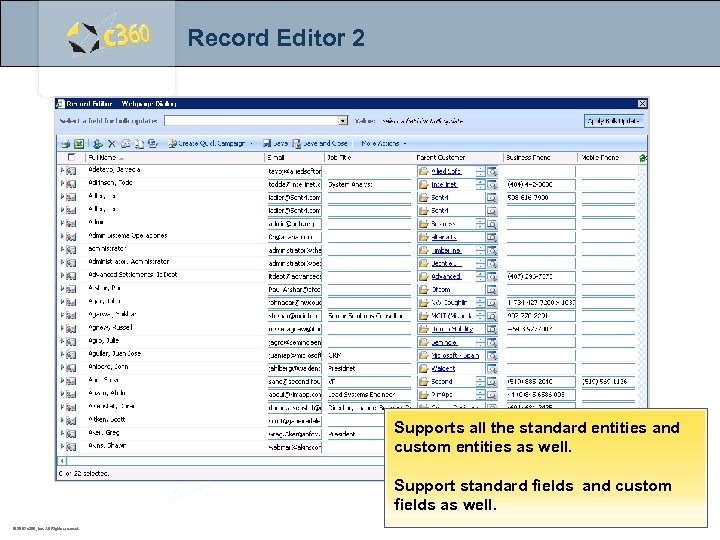Click the left arrow of horizontal scrollbar
Viewport: 720px width, 540px height.
(x=62, y=460)
